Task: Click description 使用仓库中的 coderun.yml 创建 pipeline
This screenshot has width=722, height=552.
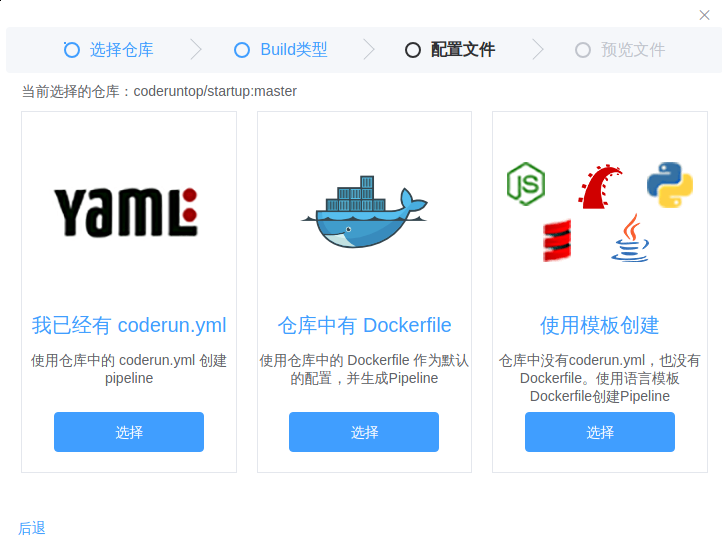Action: point(129,369)
